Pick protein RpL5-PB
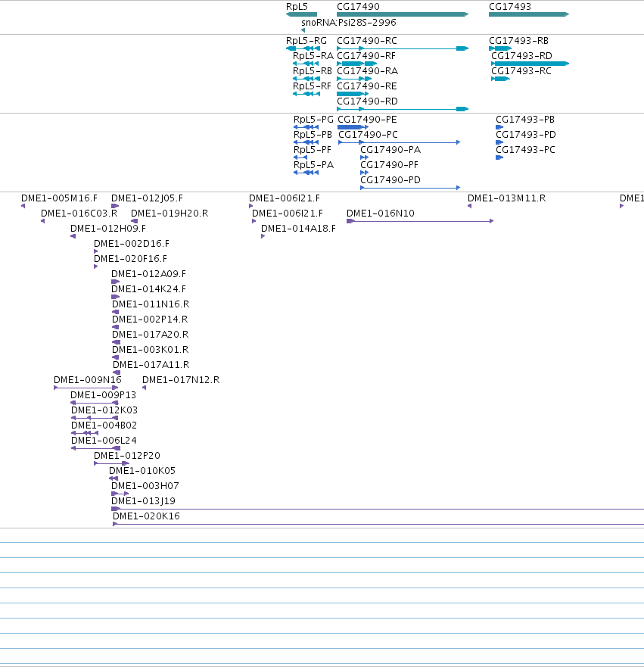 point(313,135)
